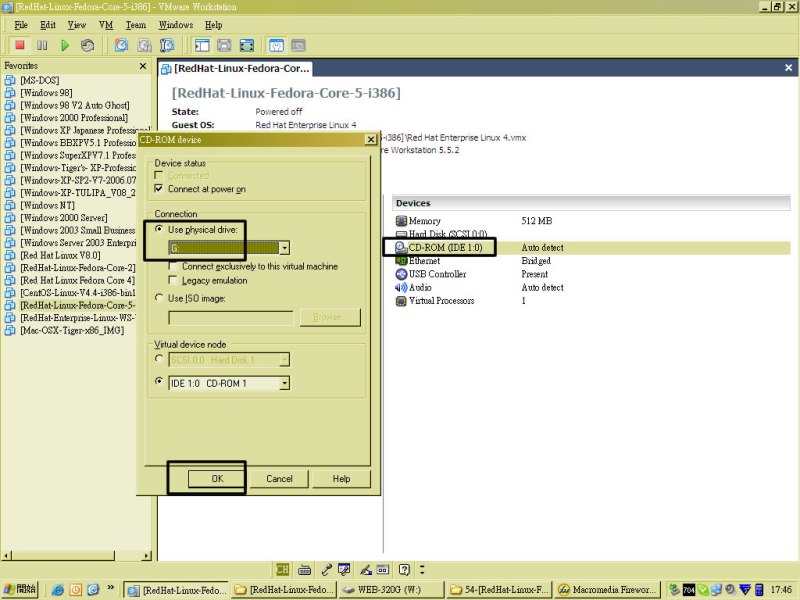Click Favorites scrollbar left arrow

coord(6,556)
